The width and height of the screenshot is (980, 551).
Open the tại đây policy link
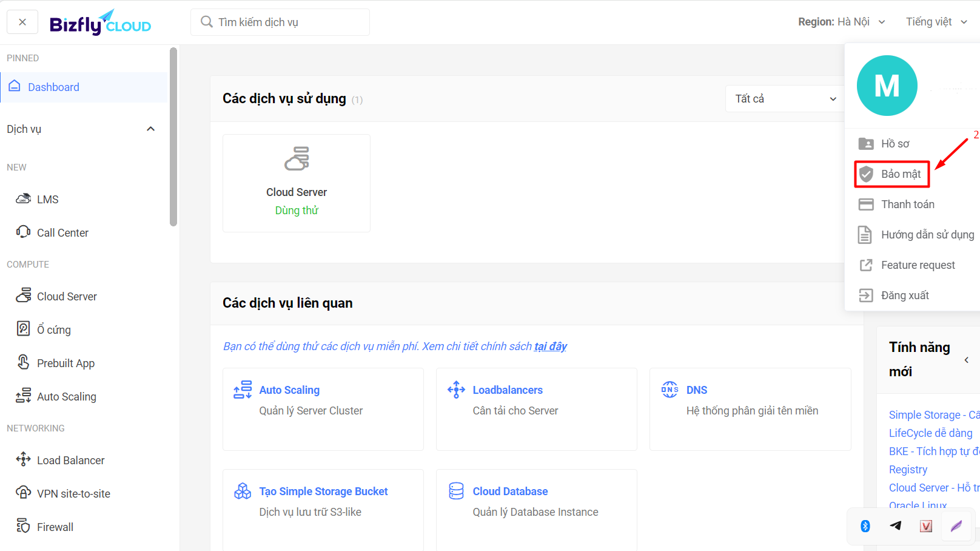click(550, 346)
